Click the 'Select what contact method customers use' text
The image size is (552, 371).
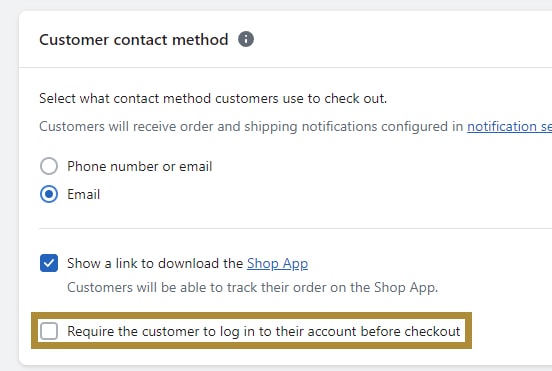pyautogui.click(x=213, y=99)
